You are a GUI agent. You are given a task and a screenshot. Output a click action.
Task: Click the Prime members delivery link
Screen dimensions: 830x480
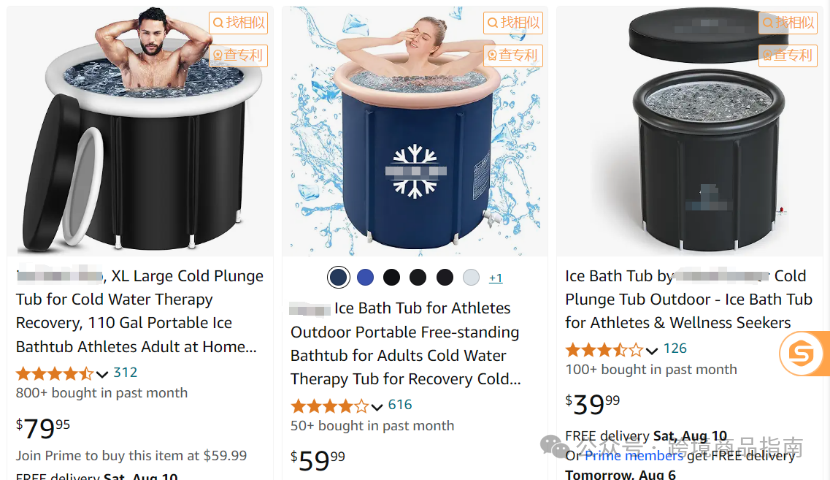(x=634, y=456)
